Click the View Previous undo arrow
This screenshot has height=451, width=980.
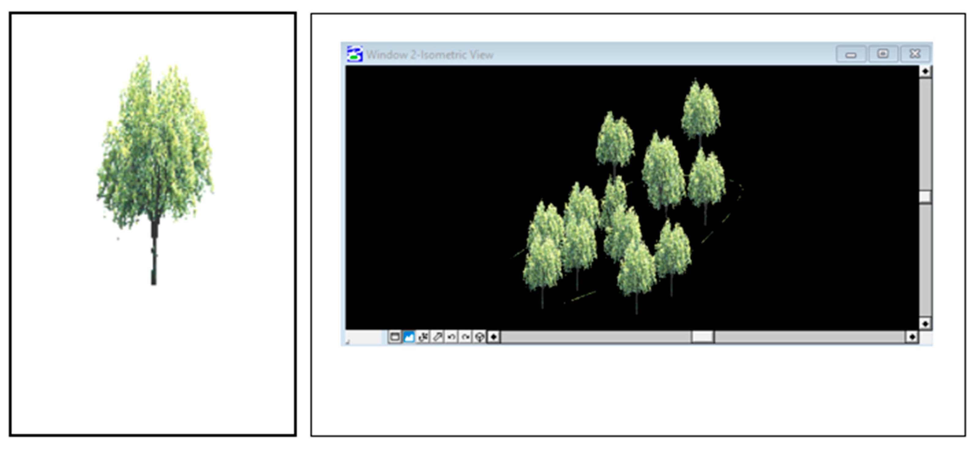tap(451, 337)
